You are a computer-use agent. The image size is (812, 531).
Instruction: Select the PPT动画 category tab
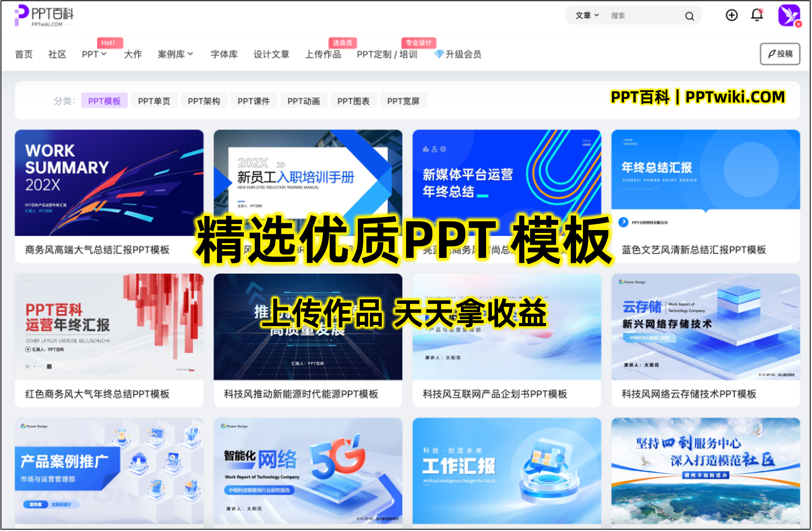tap(304, 101)
